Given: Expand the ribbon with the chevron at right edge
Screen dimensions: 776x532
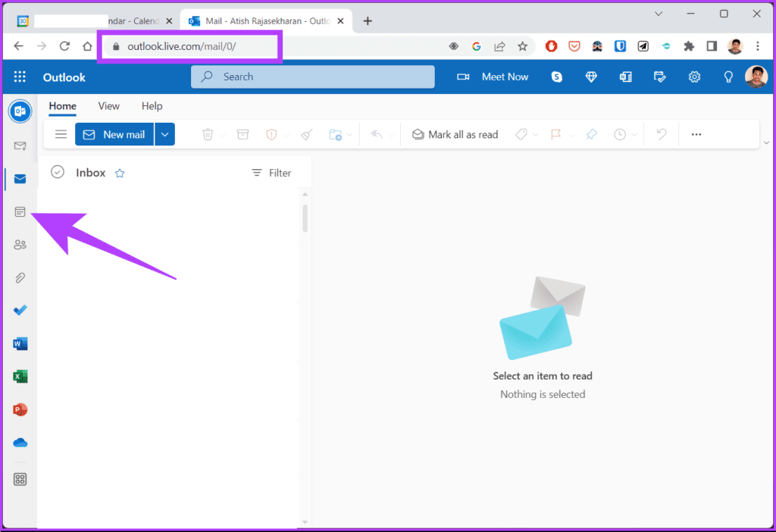Looking at the screenshot, I should click(x=766, y=142).
